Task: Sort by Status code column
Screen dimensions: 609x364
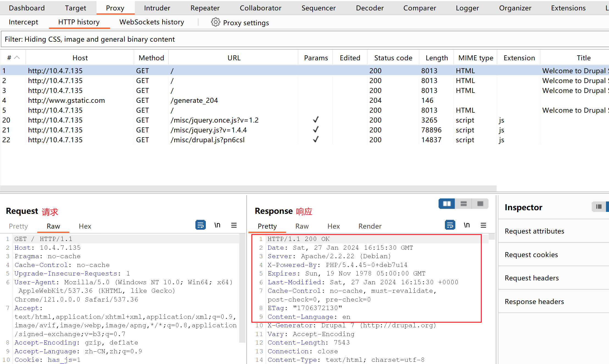Action: click(393, 58)
